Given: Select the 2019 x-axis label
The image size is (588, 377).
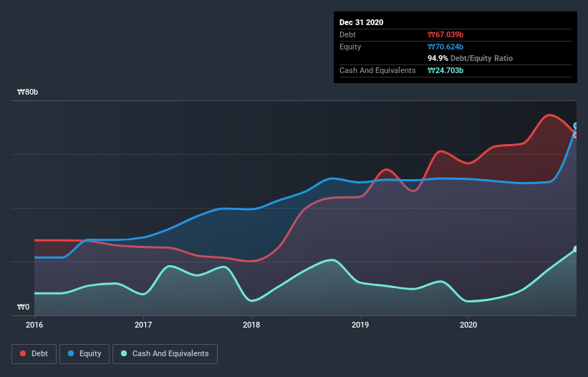Looking at the screenshot, I should click(x=360, y=325).
